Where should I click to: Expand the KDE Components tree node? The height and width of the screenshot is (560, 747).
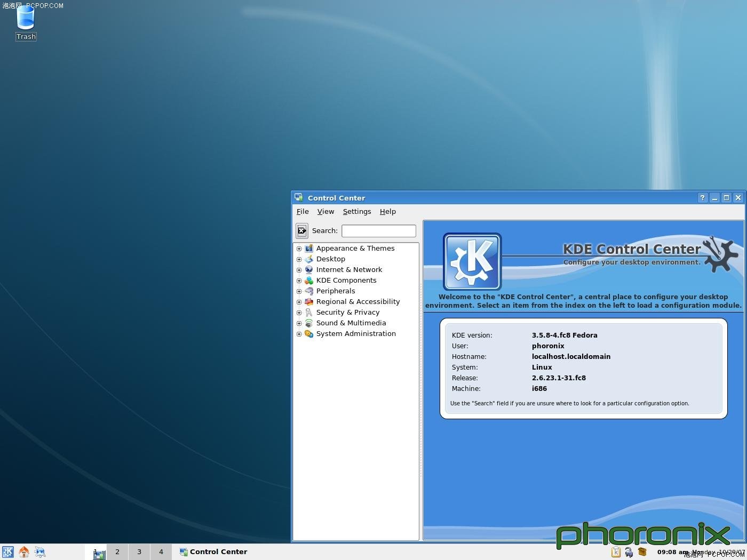[x=299, y=281]
